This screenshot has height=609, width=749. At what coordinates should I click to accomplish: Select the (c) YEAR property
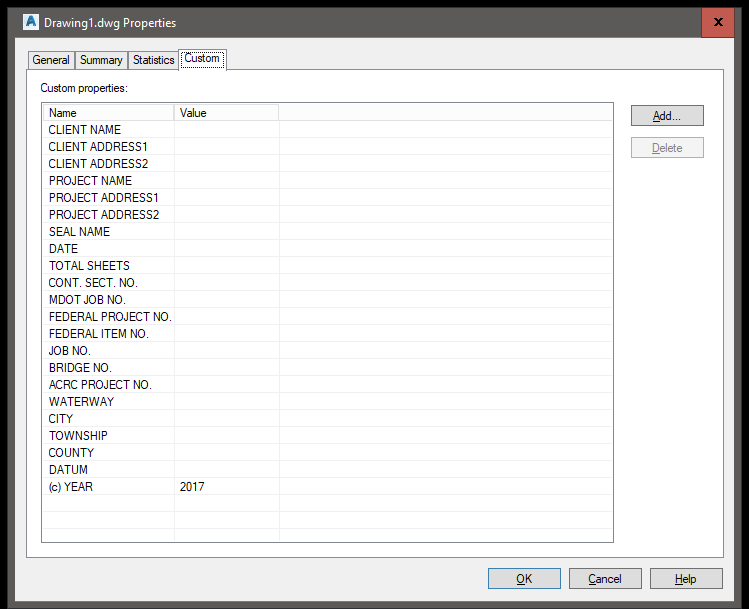[327, 487]
